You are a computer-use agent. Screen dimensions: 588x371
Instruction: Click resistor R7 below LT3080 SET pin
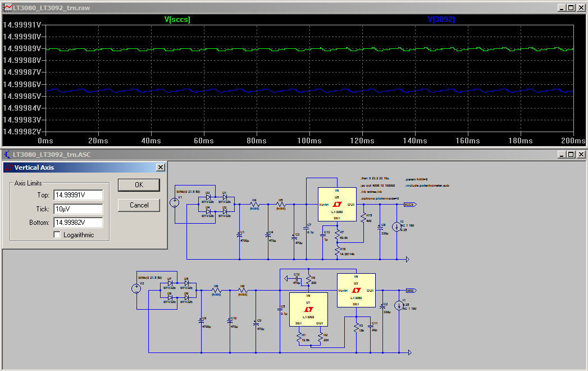[x=337, y=235]
